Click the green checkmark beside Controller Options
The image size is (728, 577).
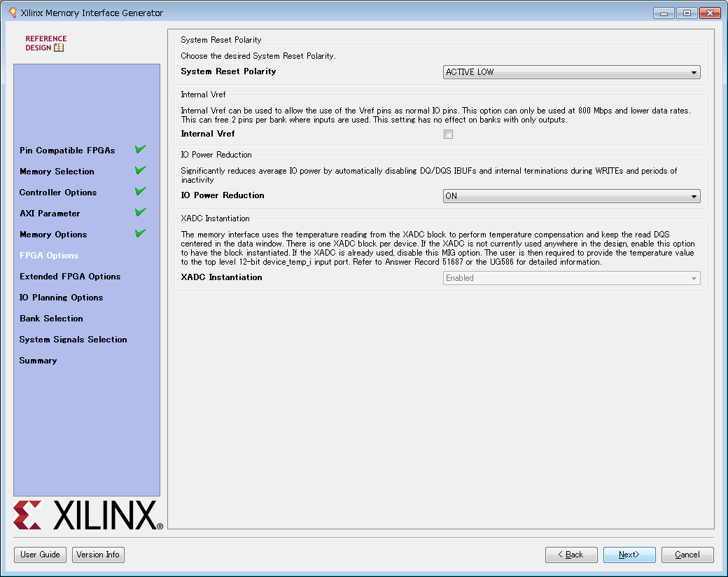coord(141,191)
